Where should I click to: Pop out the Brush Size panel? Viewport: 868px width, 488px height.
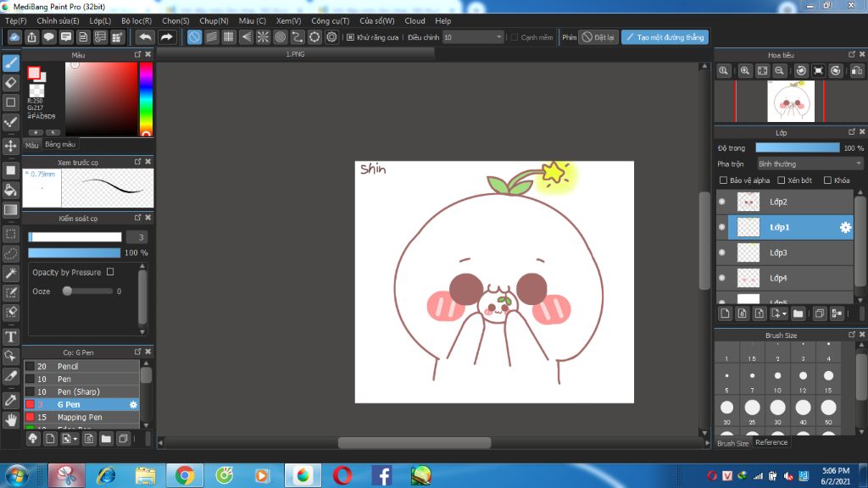click(851, 334)
